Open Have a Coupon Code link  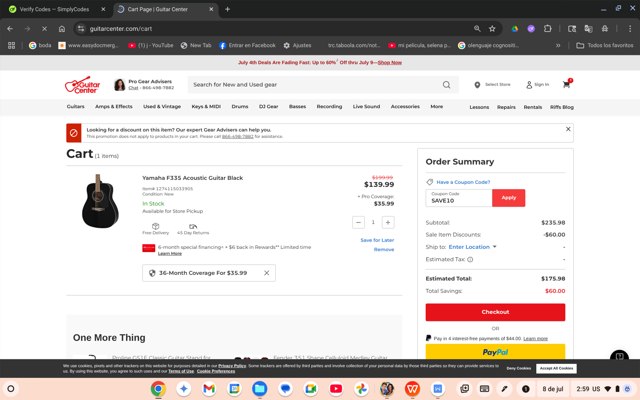pos(463,182)
